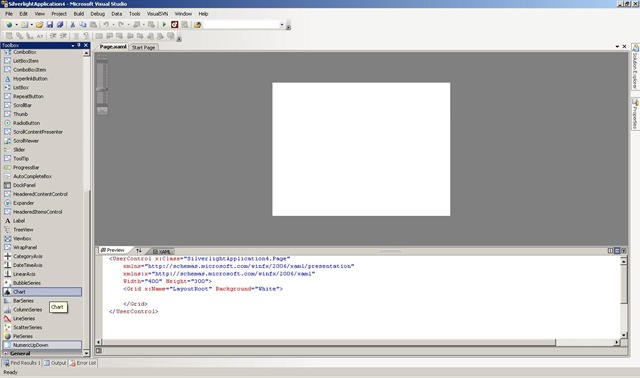640x378 pixels.
Task: Open the Debug menu
Action: 98,14
